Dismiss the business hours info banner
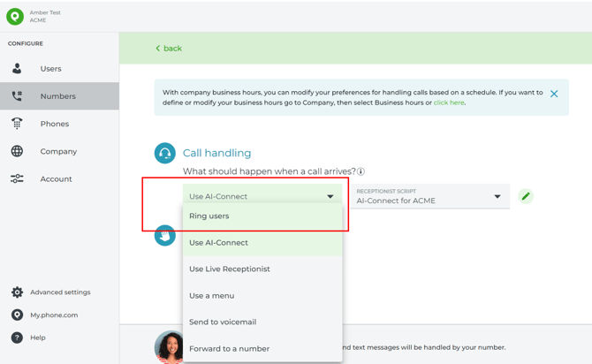This screenshot has height=364, width=592. (554, 94)
